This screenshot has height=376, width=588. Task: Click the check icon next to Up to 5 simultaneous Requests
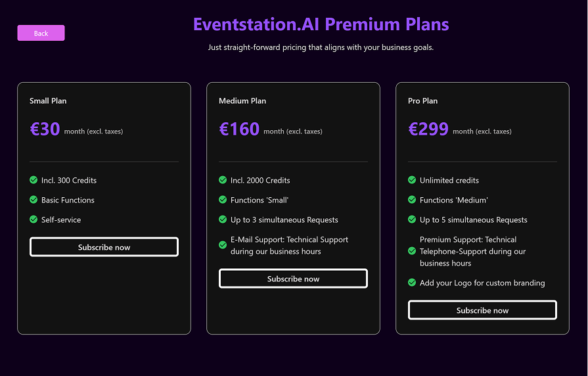tap(412, 220)
